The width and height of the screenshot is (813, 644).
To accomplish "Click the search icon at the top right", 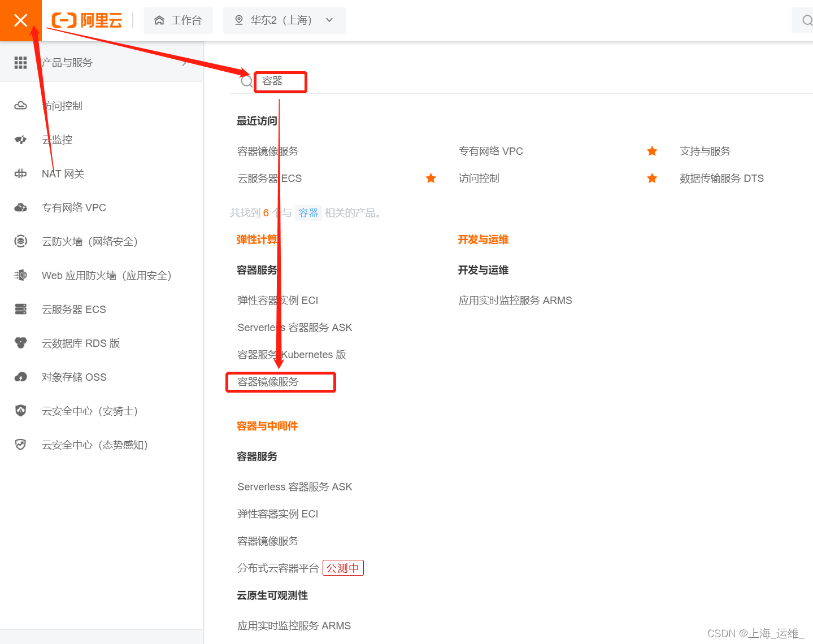I will pyautogui.click(x=807, y=20).
